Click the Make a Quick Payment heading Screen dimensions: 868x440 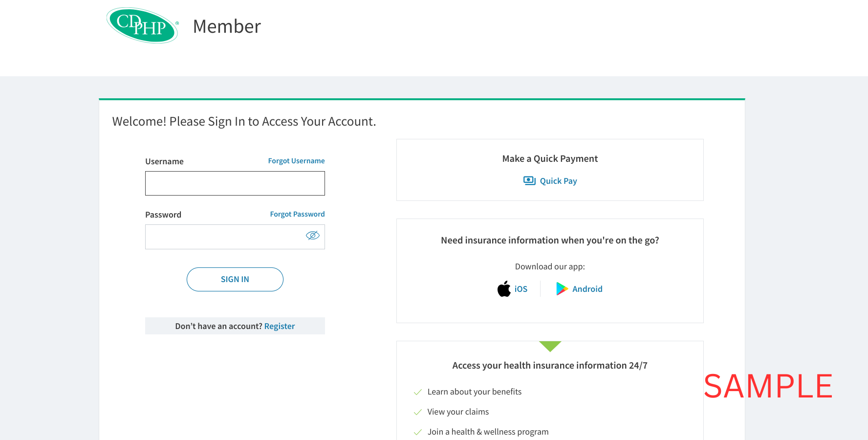click(x=550, y=158)
